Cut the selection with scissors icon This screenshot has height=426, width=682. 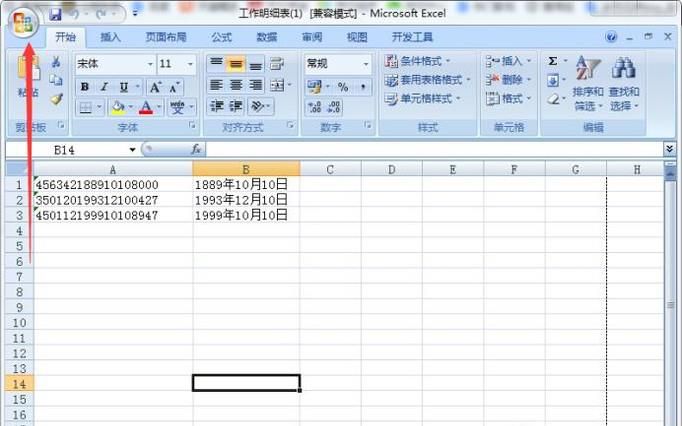click(56, 62)
